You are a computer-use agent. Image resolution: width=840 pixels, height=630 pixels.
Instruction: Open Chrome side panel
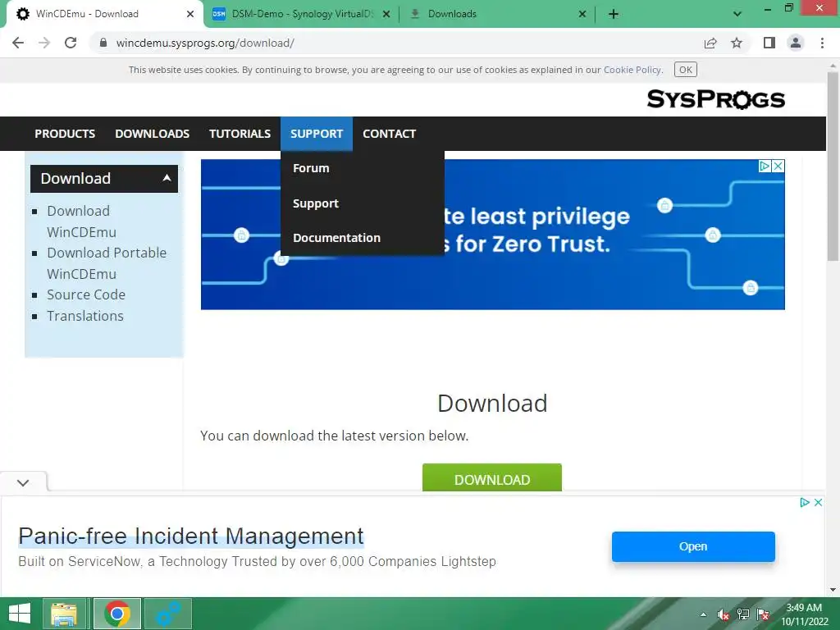pos(769,43)
